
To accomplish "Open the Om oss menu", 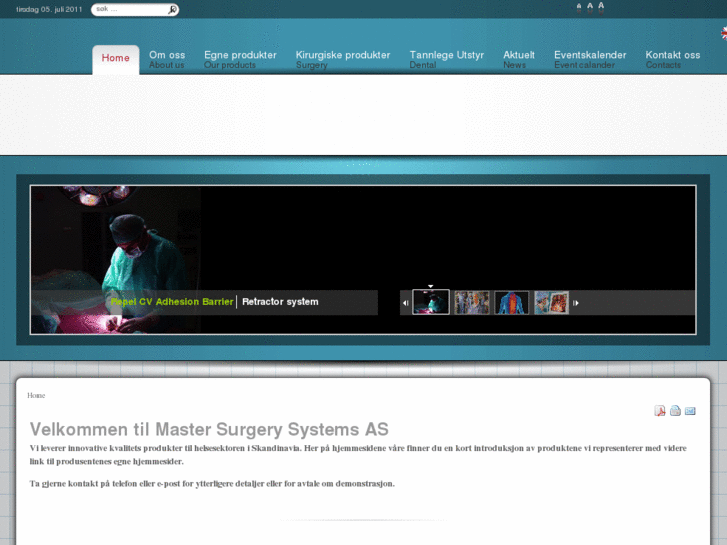I will point(167,59).
